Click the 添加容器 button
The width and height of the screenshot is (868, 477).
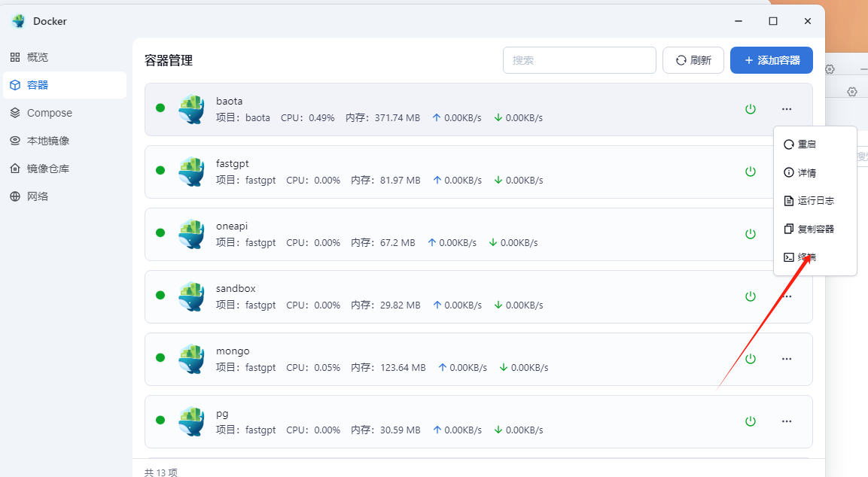coord(772,60)
